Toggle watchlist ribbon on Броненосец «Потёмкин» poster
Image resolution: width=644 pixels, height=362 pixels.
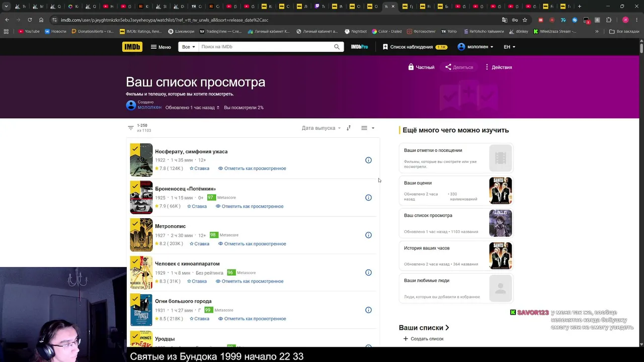(135, 186)
